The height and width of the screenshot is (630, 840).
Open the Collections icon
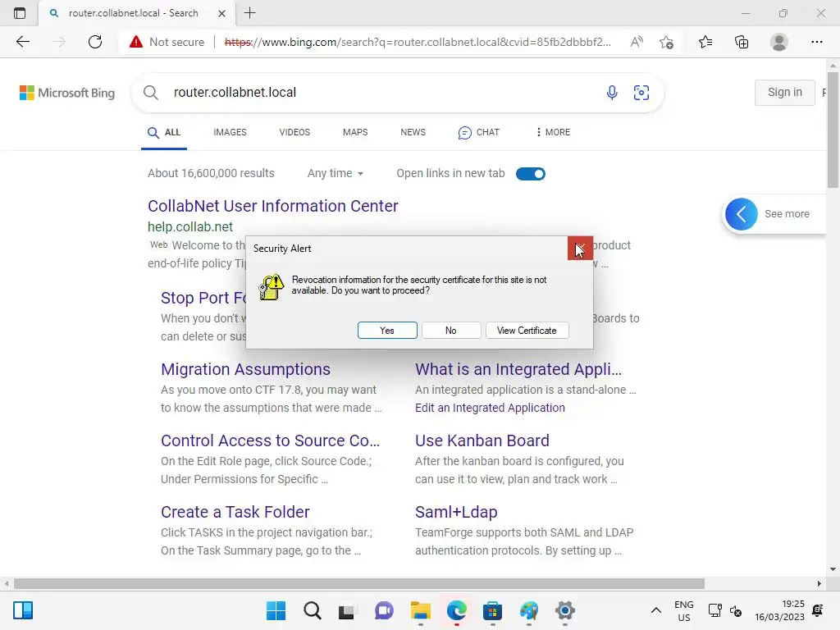tap(742, 42)
